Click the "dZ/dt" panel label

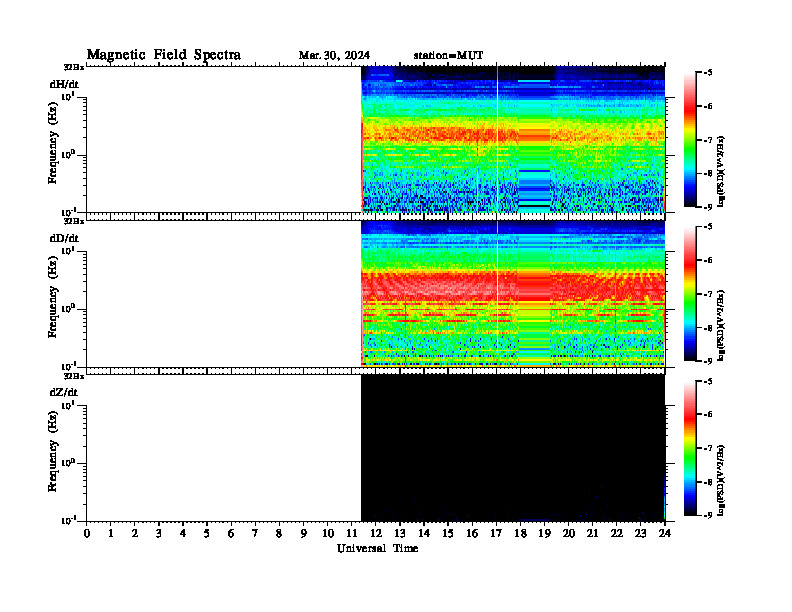click(64, 392)
